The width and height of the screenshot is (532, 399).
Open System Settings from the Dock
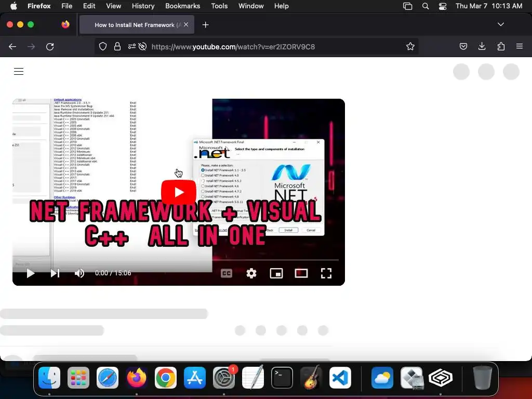[x=224, y=378]
